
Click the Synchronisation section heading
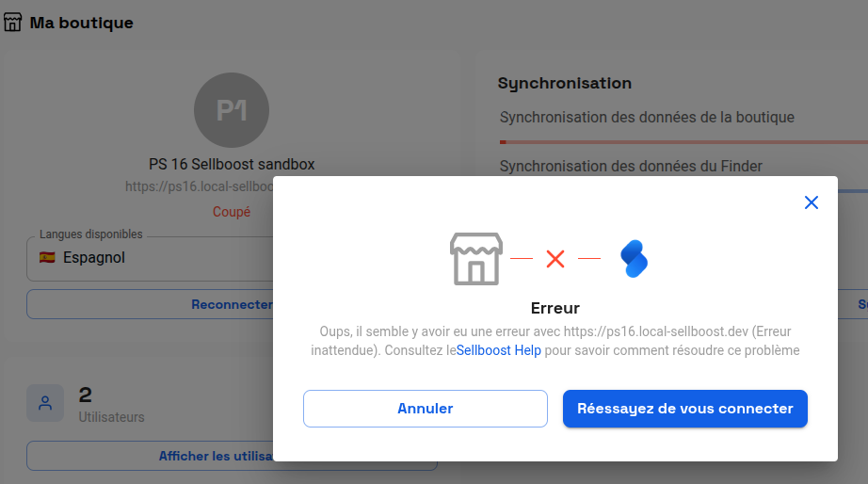(x=564, y=83)
